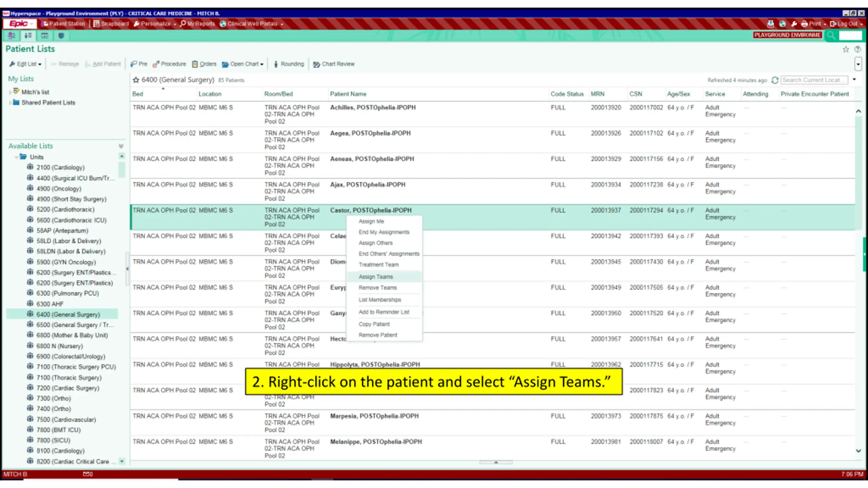Click the shield workspace tab icon
868x488 pixels.
click(x=61, y=36)
